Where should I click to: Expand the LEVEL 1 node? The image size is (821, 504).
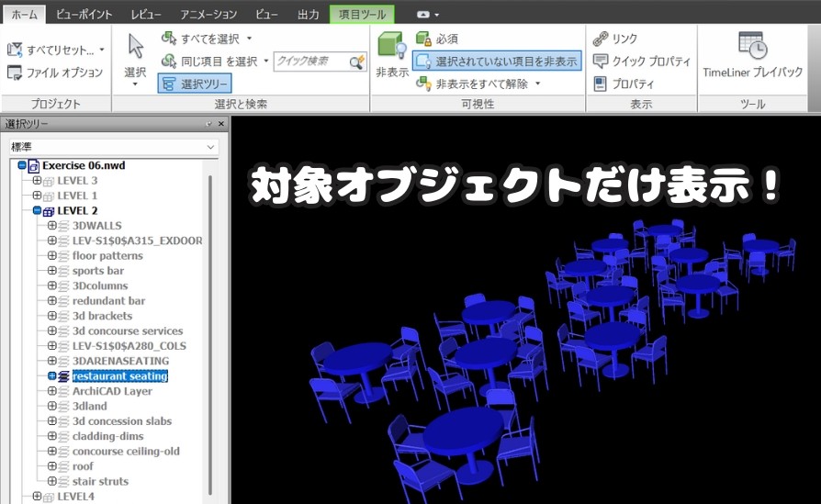[37, 196]
